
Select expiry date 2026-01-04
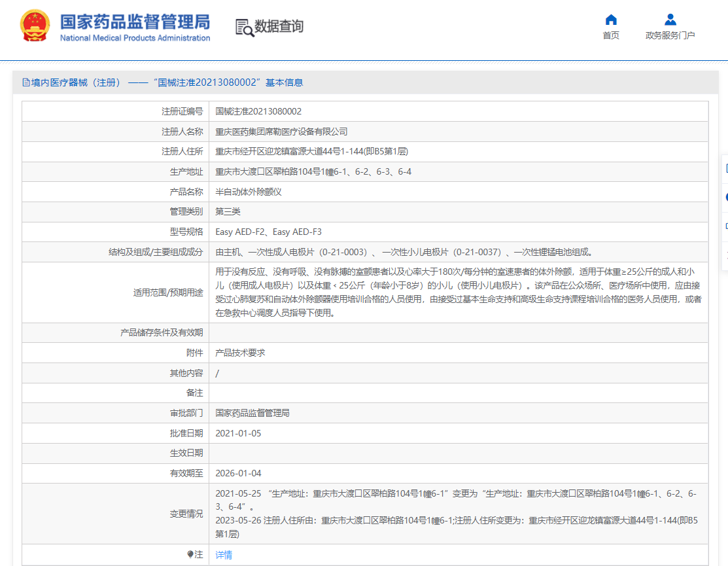(238, 473)
